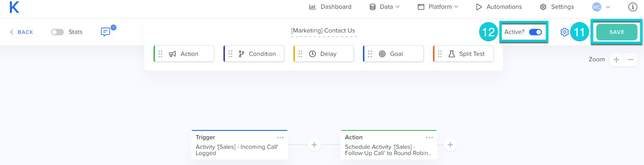Add step between Trigger and Action

click(314, 145)
